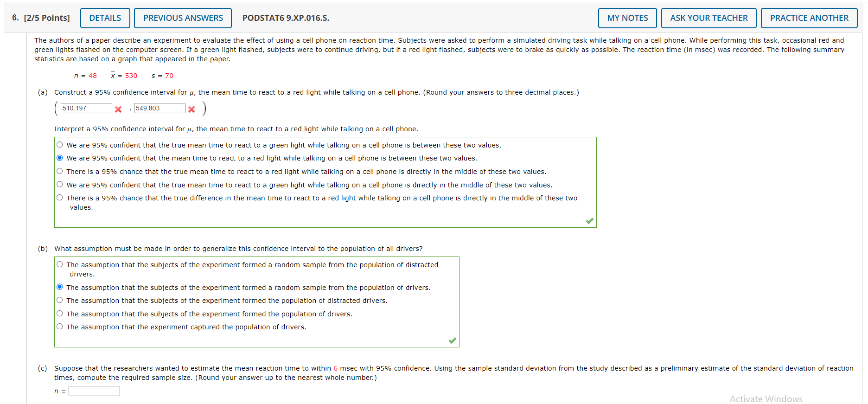
Task: Open the DETAILS panel
Action: tap(105, 18)
